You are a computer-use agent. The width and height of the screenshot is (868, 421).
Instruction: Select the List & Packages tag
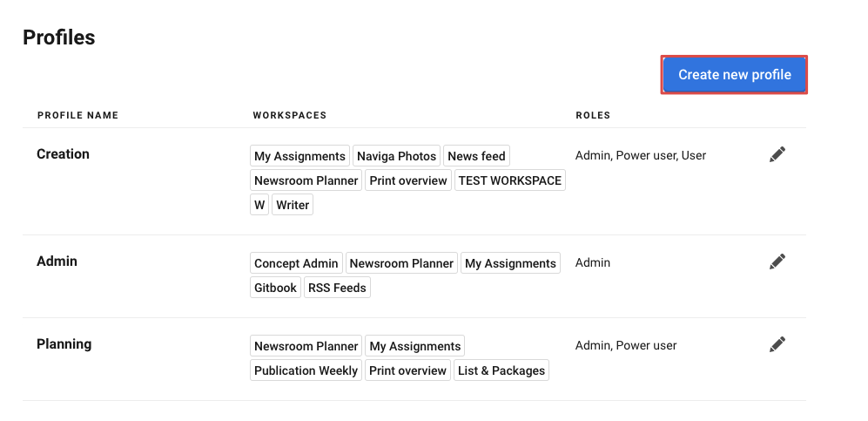click(501, 370)
